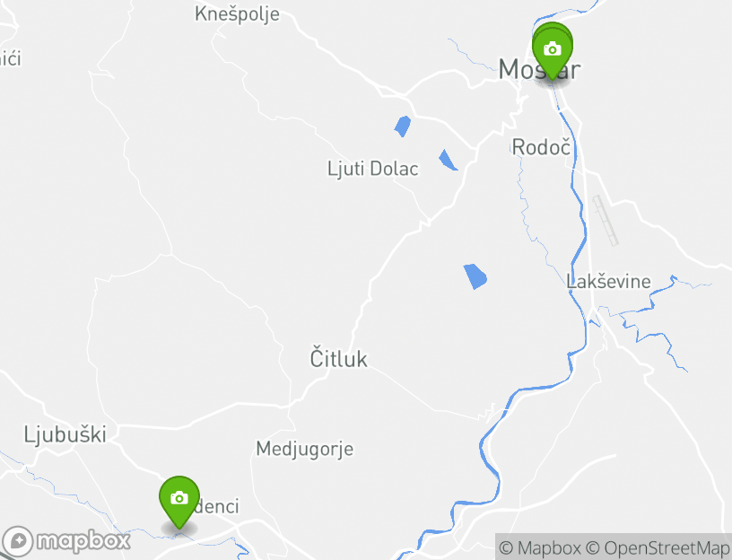Image resolution: width=732 pixels, height=560 pixels.
Task: Click the green camera pin at Mostar
Action: [x=553, y=50]
